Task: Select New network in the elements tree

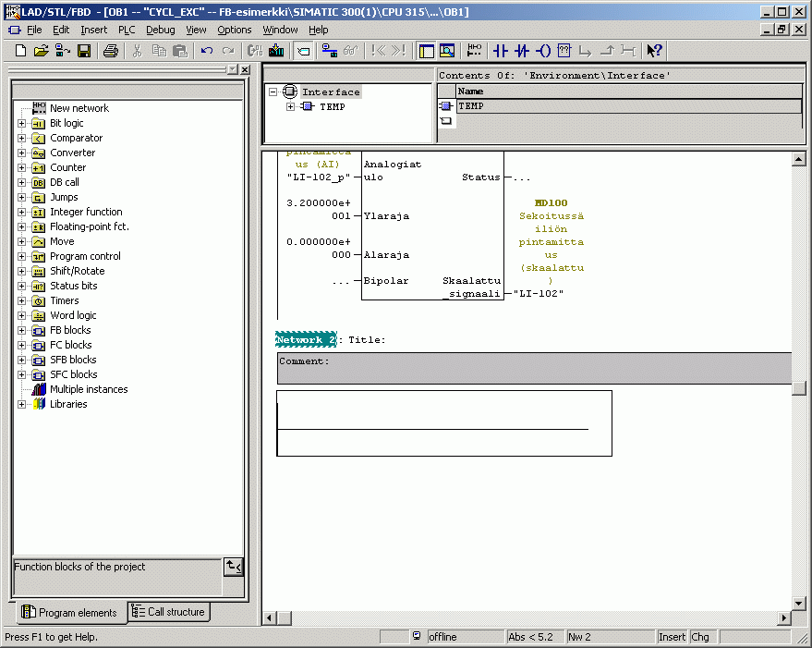Action: [x=79, y=108]
